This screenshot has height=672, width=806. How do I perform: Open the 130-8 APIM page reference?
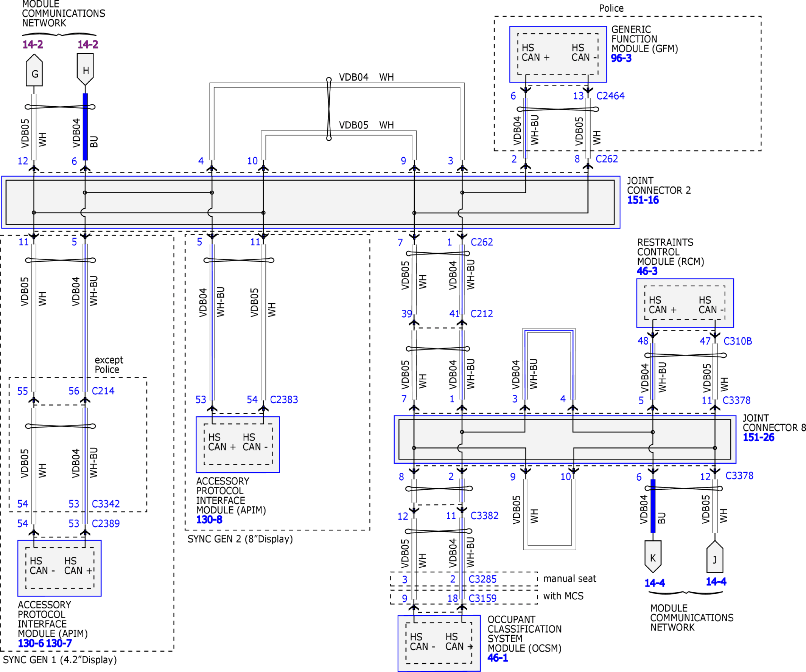tap(209, 520)
